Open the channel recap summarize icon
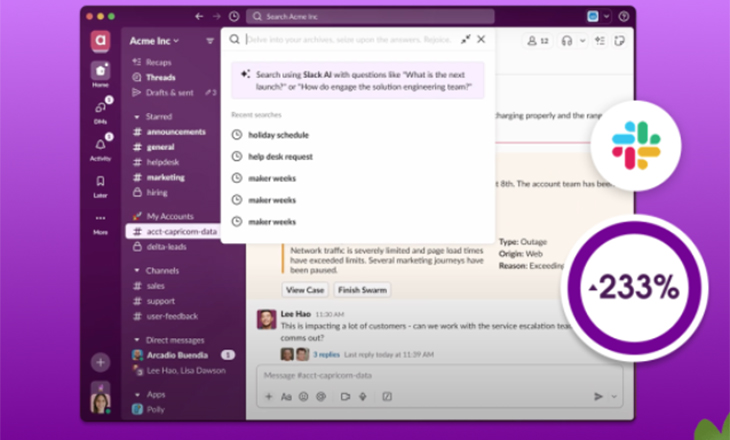730x440 pixels. point(600,41)
